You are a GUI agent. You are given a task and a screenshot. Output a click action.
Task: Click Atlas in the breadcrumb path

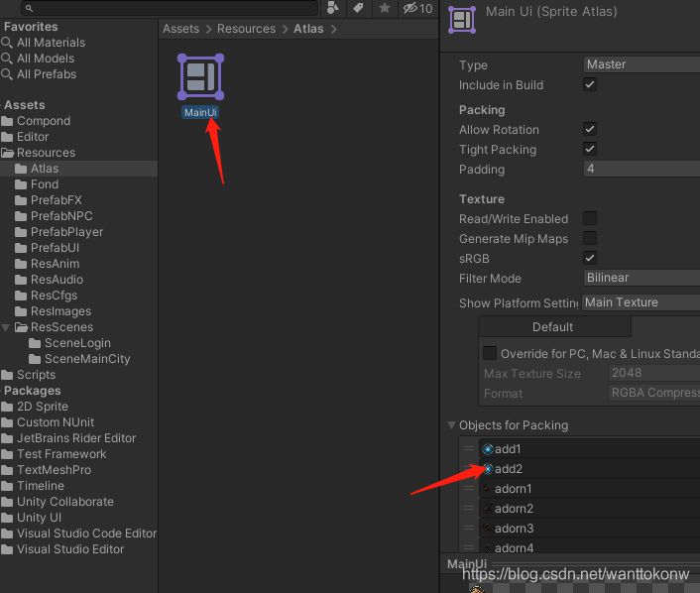point(308,29)
